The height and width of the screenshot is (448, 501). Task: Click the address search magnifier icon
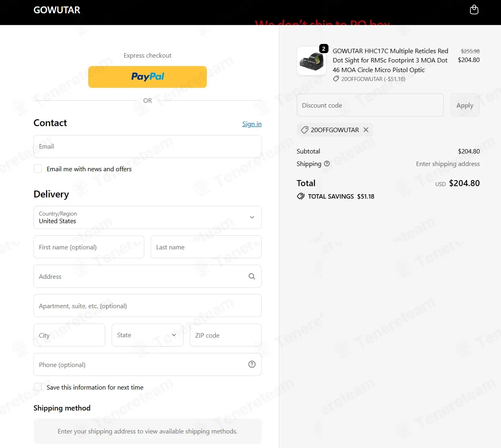(252, 276)
